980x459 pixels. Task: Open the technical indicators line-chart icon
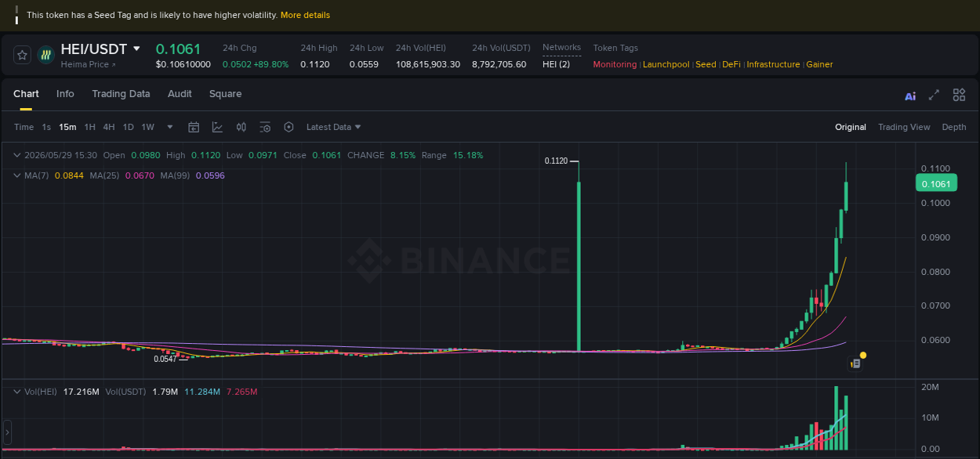tap(217, 127)
